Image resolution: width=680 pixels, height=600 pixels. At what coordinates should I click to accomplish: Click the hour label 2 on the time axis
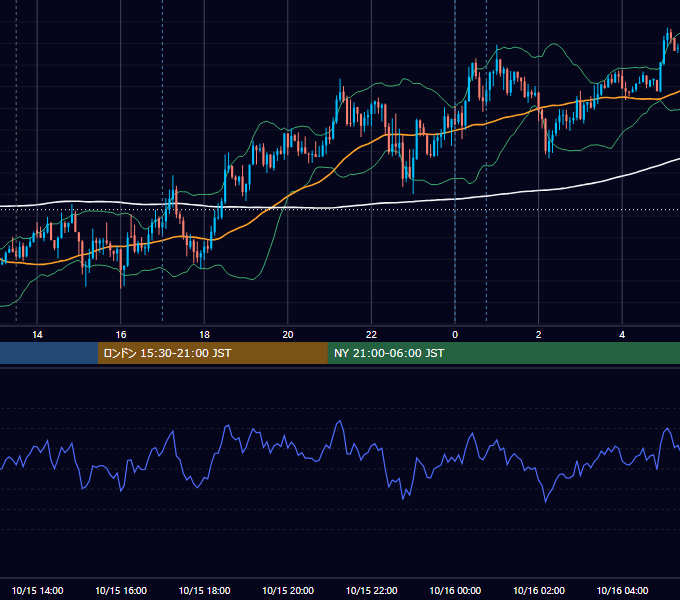click(539, 335)
